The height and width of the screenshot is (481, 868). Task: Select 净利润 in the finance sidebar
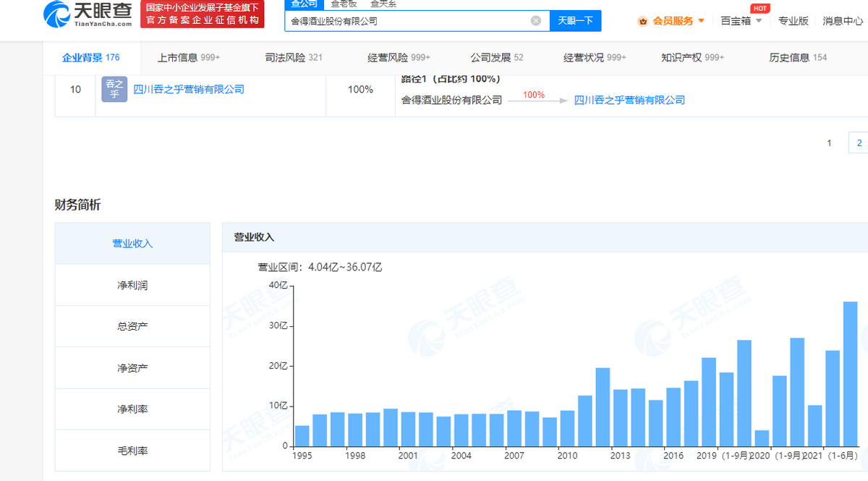(132, 285)
